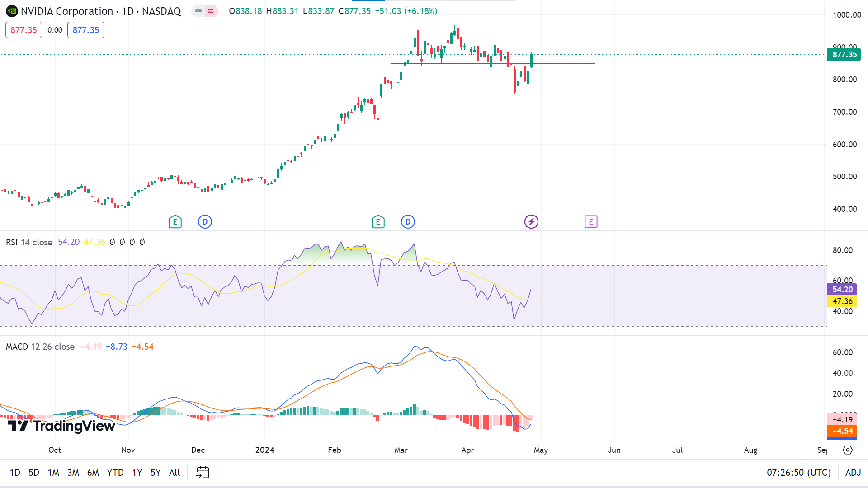868x488 pixels.
Task: Click the 2024 label on time axis
Action: (x=264, y=450)
